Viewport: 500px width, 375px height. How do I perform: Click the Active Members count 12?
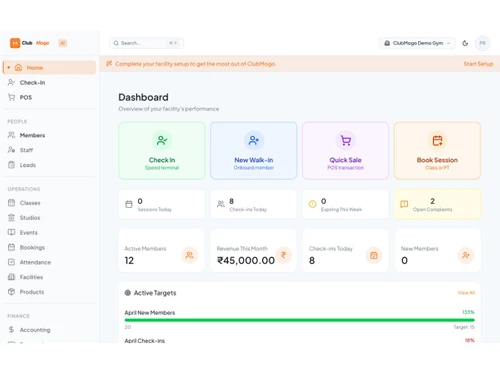tap(129, 260)
